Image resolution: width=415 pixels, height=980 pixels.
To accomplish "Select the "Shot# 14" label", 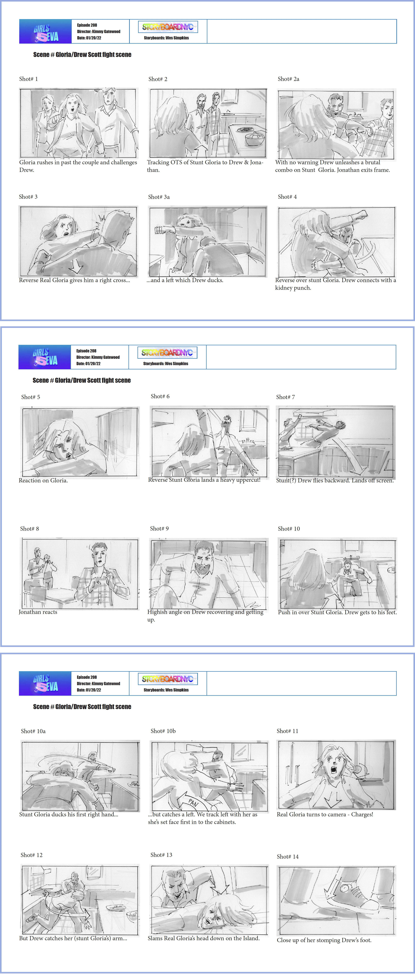I will pos(288,857).
